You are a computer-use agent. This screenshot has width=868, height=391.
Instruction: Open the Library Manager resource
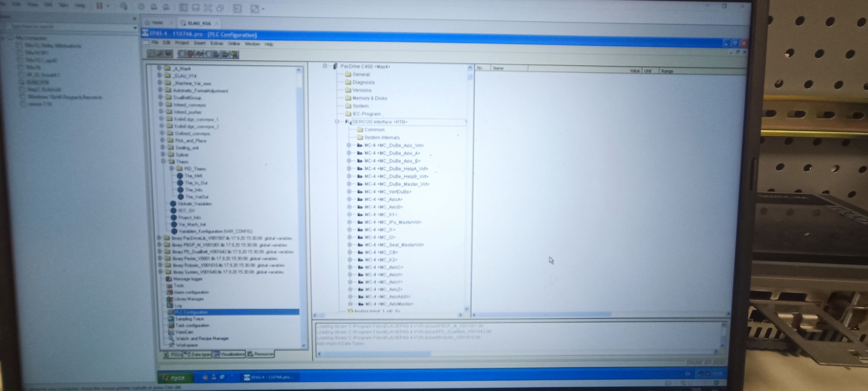pos(189,299)
